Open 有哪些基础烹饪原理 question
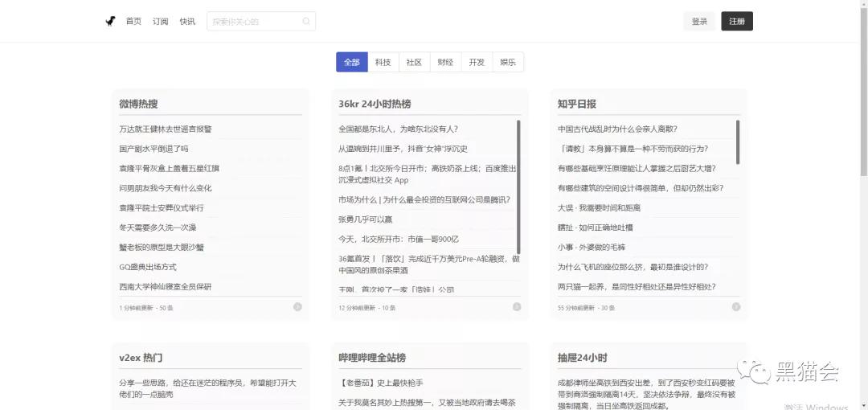This screenshot has width=868, height=410. tap(637, 169)
